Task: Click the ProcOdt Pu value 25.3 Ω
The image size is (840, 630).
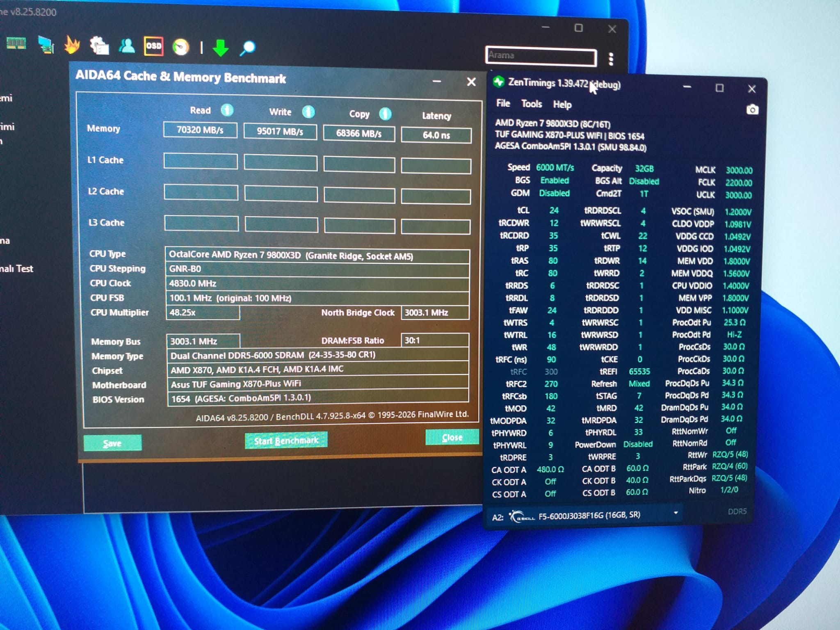Action: 734,322
